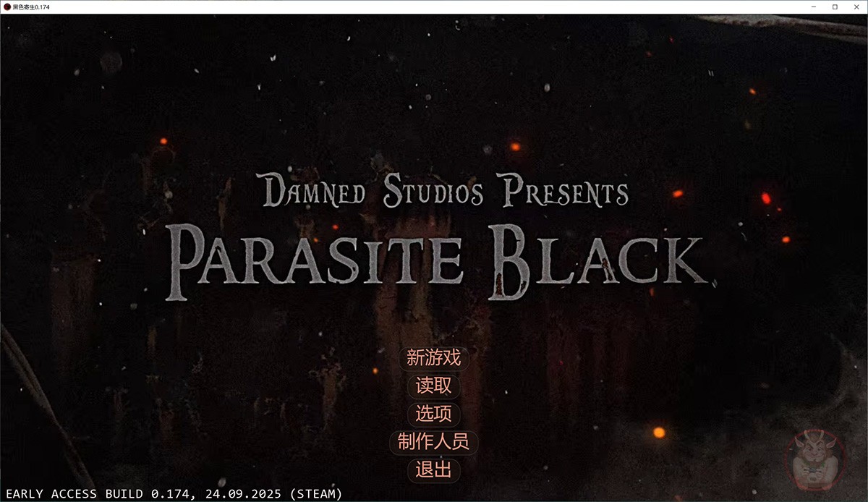
Task: Click the app icon in title bar
Action: tap(7, 7)
